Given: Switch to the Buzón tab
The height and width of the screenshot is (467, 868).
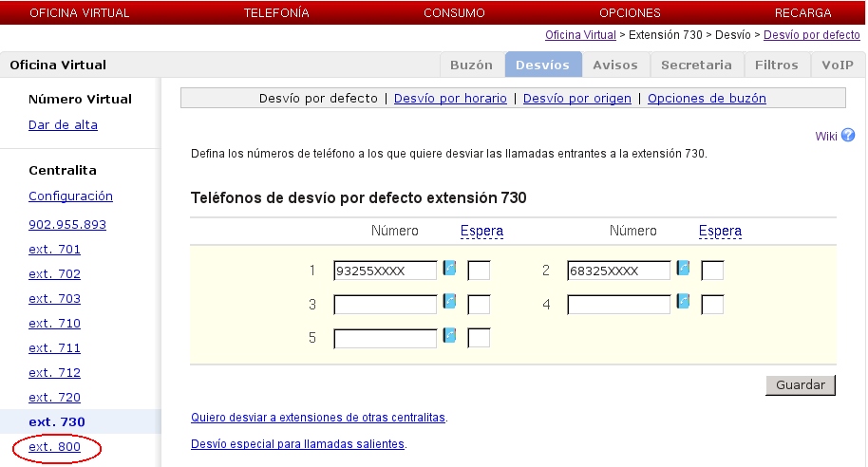Looking at the screenshot, I should tap(471, 65).
